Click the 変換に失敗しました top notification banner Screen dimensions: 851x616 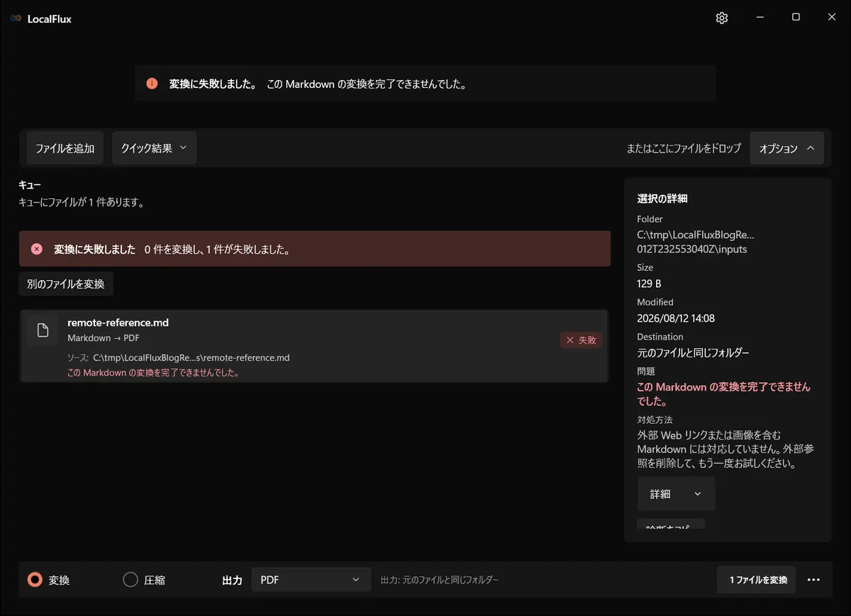[x=425, y=84]
